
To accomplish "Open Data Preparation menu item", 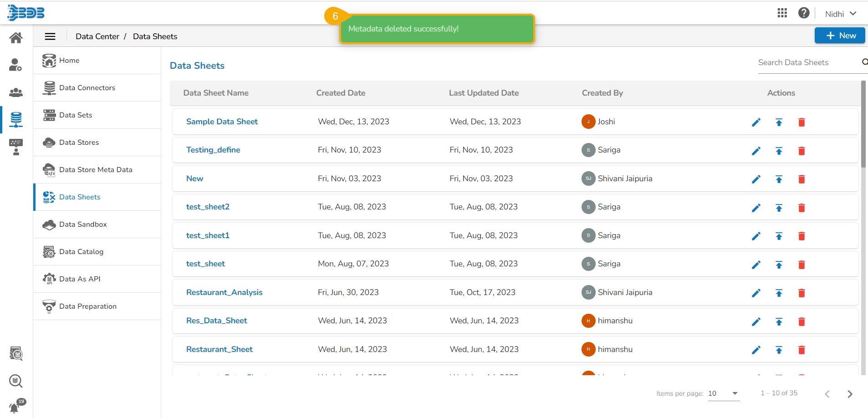I will pyautogui.click(x=88, y=306).
